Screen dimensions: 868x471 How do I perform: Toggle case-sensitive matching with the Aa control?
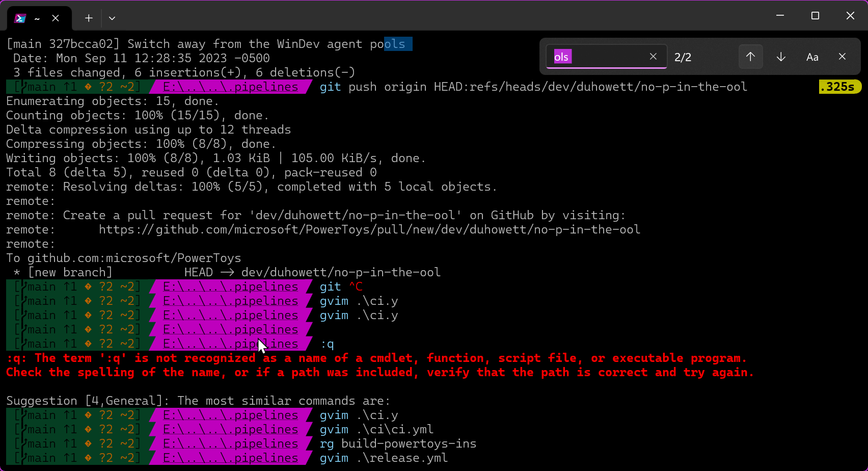(x=812, y=57)
